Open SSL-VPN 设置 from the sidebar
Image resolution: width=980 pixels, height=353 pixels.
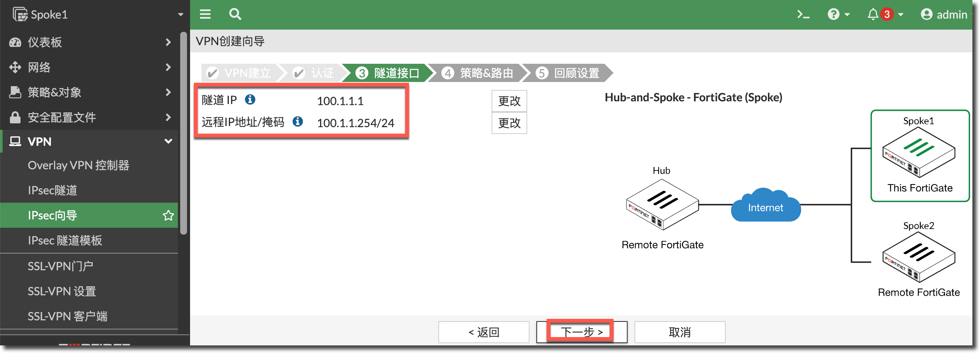tap(61, 291)
